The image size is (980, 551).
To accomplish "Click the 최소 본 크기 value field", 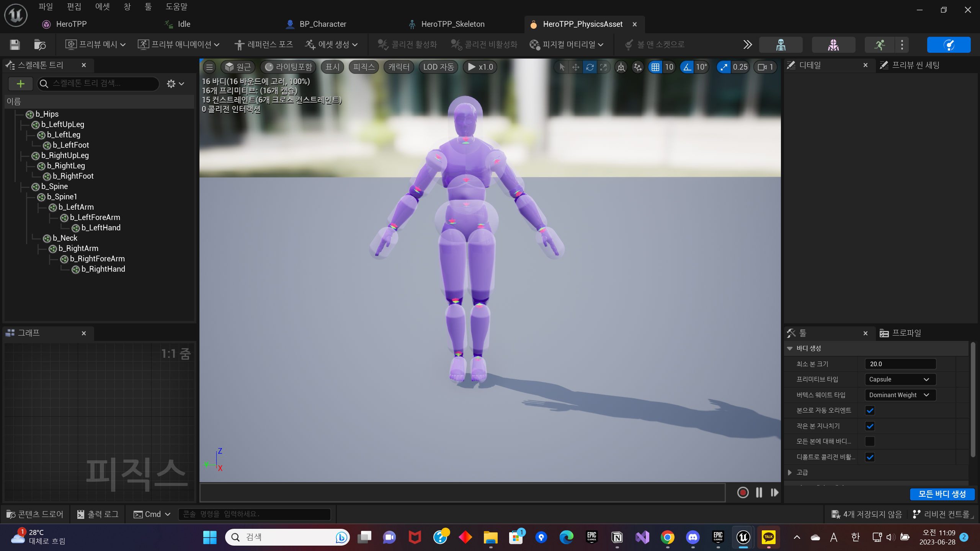I will (x=900, y=364).
